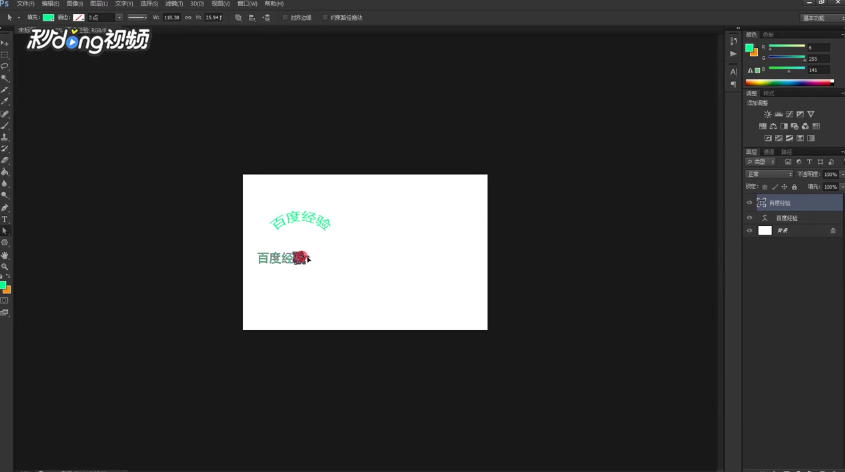Image resolution: width=845 pixels, height=472 pixels.
Task: Select the Blur tool
Action: (5, 184)
